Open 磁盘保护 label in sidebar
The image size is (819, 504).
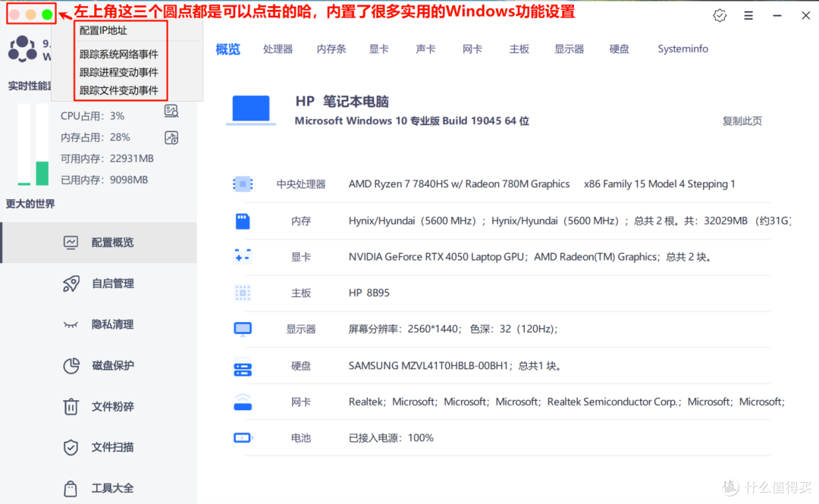click(x=113, y=365)
